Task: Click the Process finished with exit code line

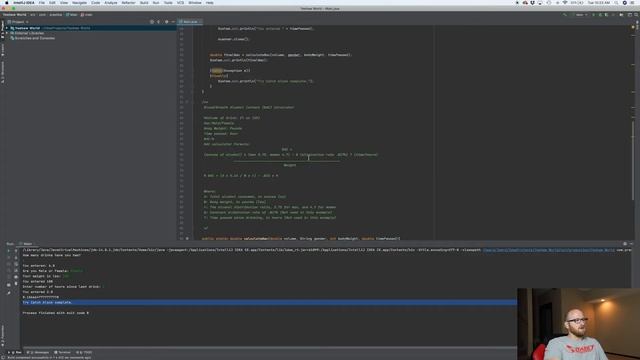Action: [56, 313]
